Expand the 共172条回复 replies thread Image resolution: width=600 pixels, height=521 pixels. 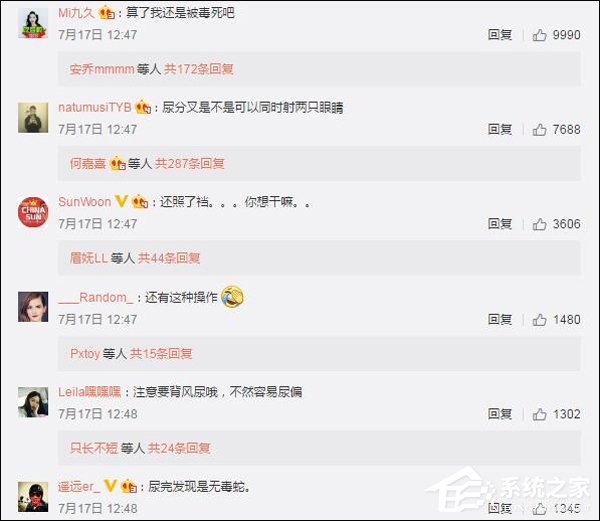[199, 69]
